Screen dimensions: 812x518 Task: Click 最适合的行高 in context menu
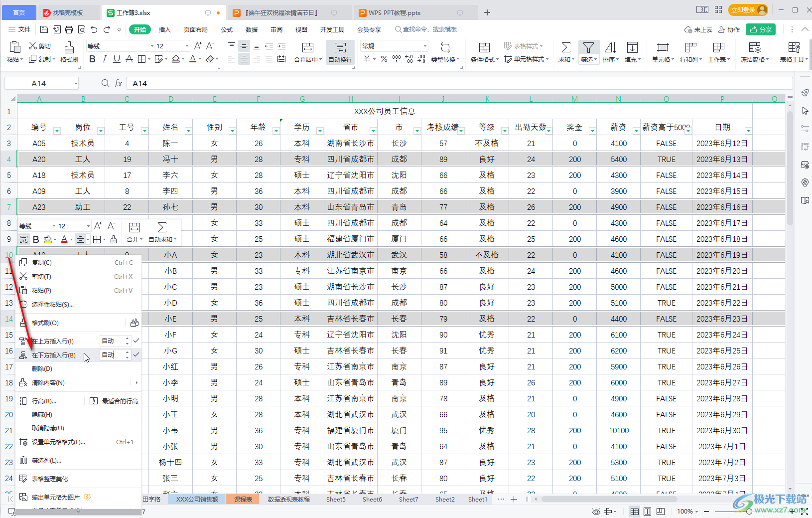point(114,401)
